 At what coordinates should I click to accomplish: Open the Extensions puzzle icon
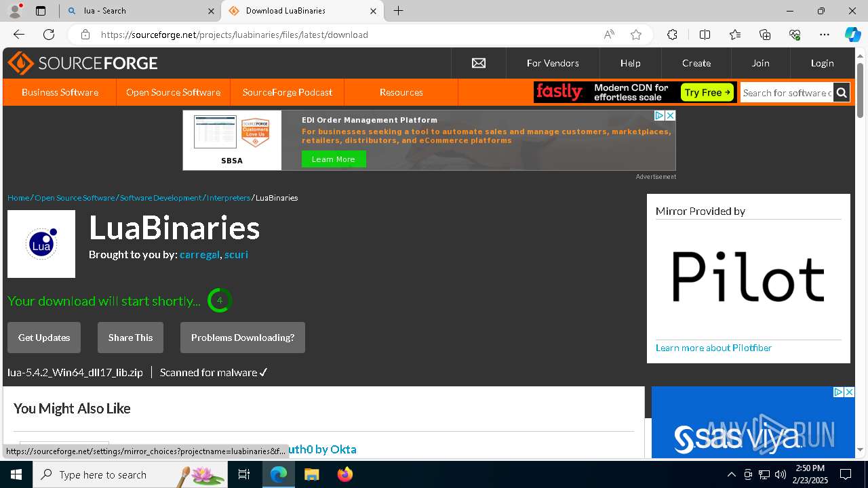(672, 35)
